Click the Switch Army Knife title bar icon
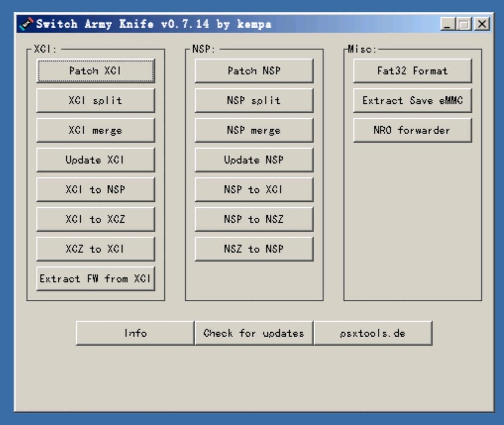The image size is (504, 425). [x=25, y=25]
